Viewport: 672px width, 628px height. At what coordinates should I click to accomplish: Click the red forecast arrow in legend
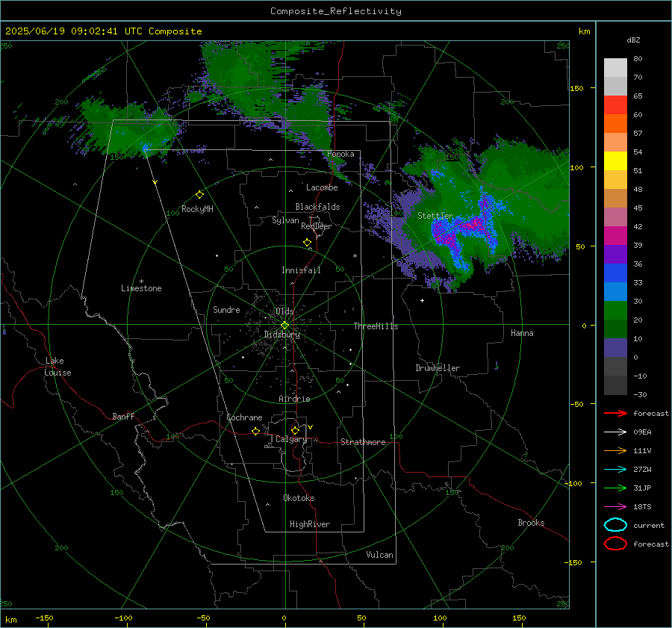pos(615,413)
